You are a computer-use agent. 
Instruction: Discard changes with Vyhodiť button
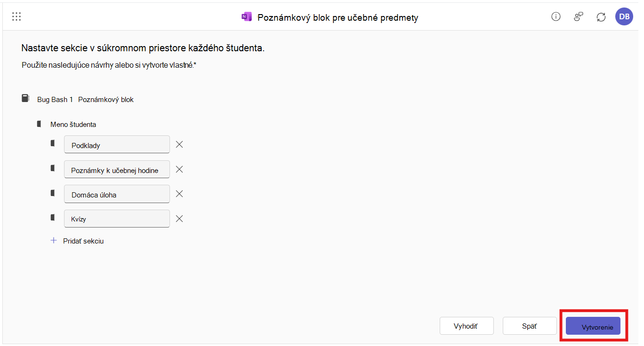pyautogui.click(x=467, y=326)
